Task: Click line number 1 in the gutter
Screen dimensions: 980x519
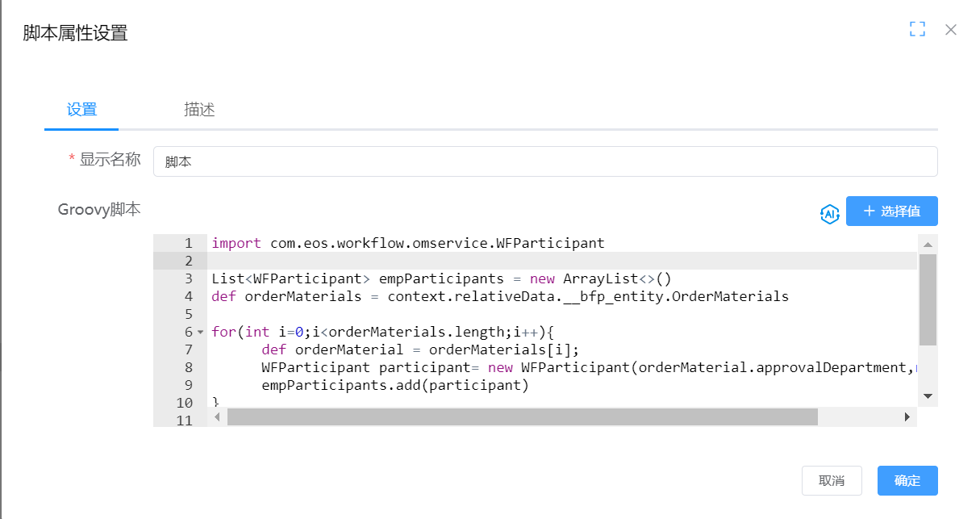Action: (x=187, y=244)
